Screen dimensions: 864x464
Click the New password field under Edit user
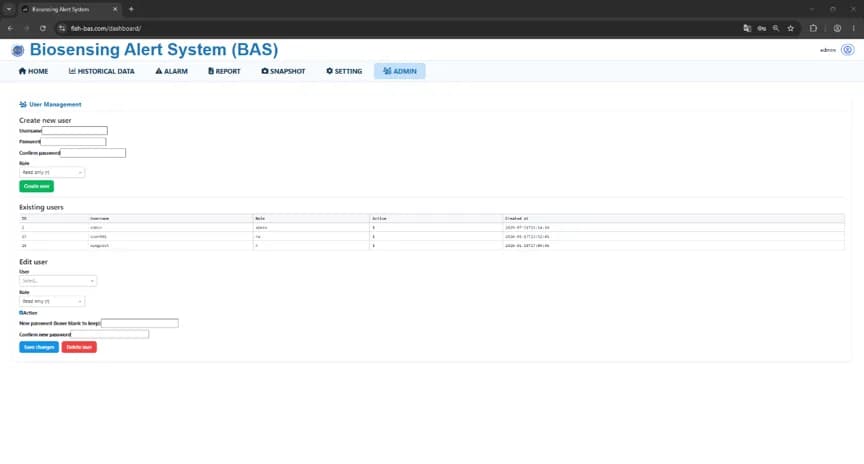[x=139, y=323]
